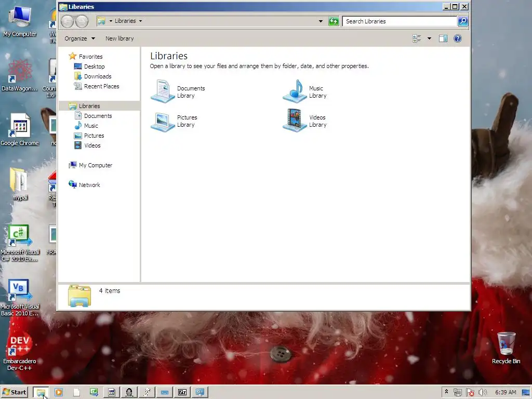This screenshot has height=399, width=532.
Task: Click Libraries breadcrumb in address bar
Action: point(125,21)
